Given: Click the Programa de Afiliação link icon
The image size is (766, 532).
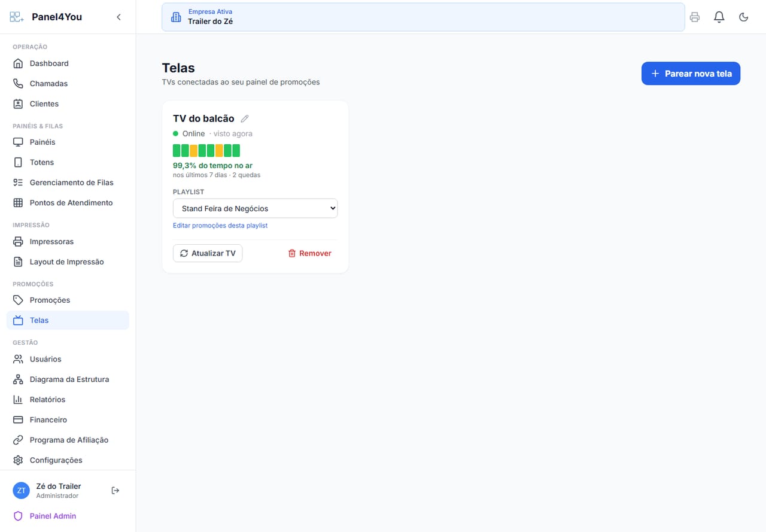Looking at the screenshot, I should coord(18,440).
